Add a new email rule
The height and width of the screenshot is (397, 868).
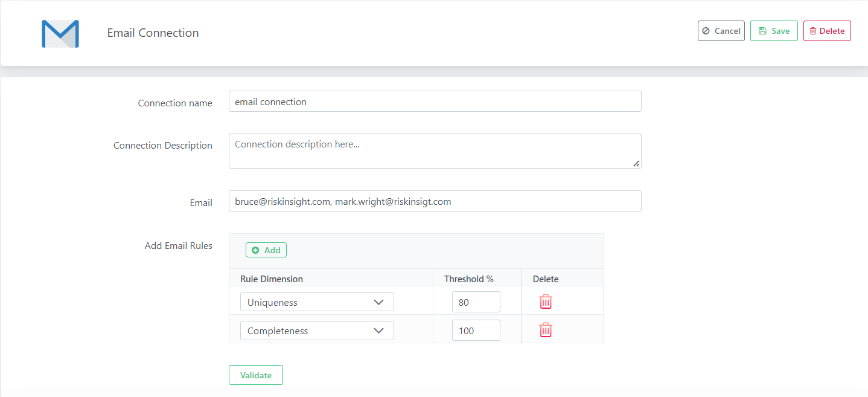click(x=266, y=250)
